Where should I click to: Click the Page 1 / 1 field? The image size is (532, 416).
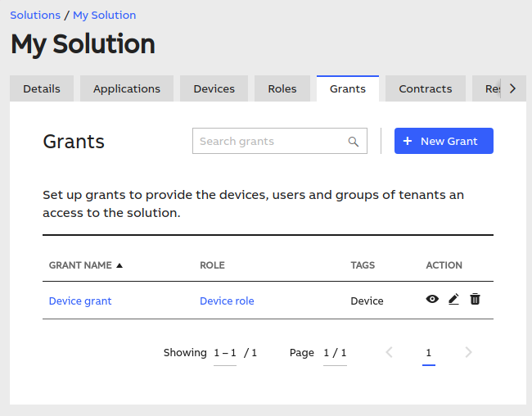click(335, 353)
